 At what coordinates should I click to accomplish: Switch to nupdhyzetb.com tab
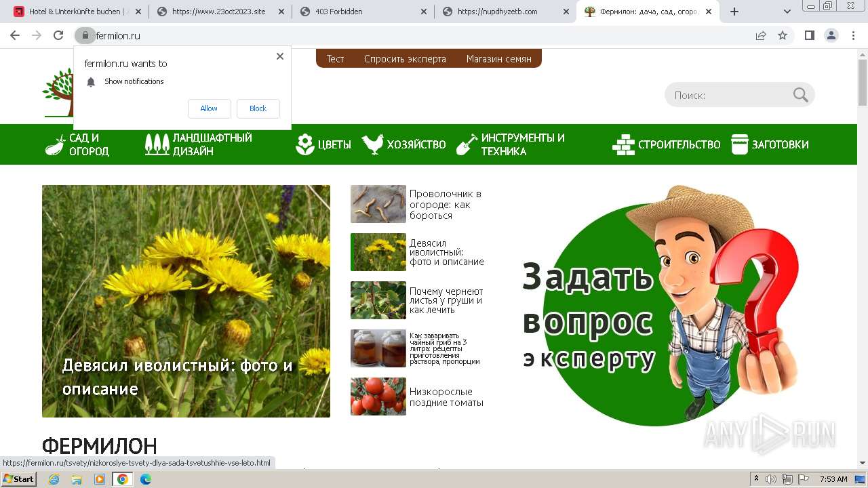(505, 12)
